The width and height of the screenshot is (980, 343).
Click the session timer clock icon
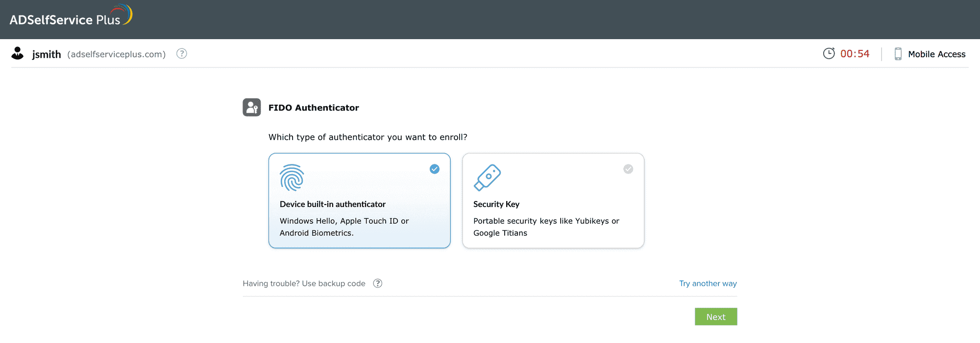pyautogui.click(x=829, y=53)
